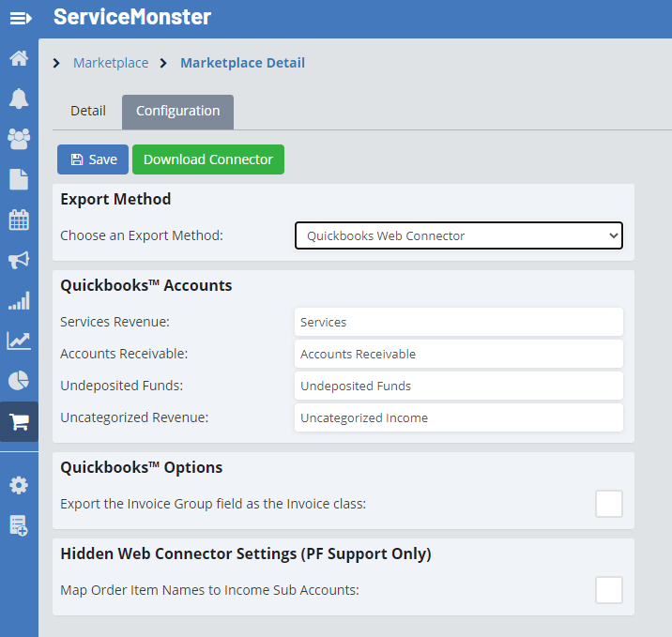Click into the Services Revenue field
Viewport: 672px width, 637px height.
tap(458, 322)
